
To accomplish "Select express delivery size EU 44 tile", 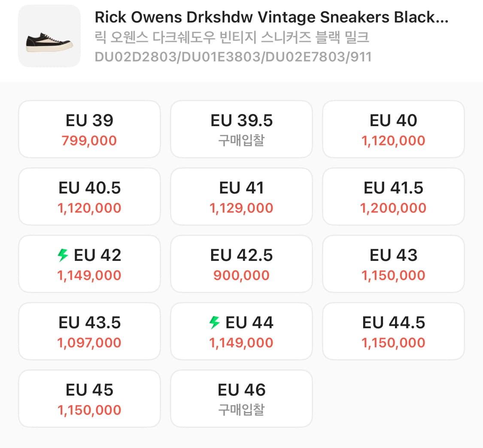I will tap(241, 331).
